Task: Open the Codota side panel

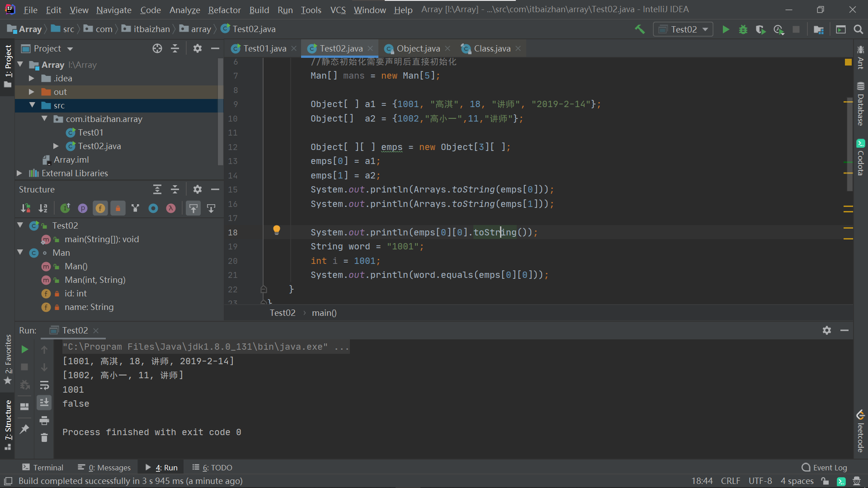Action: [860, 157]
